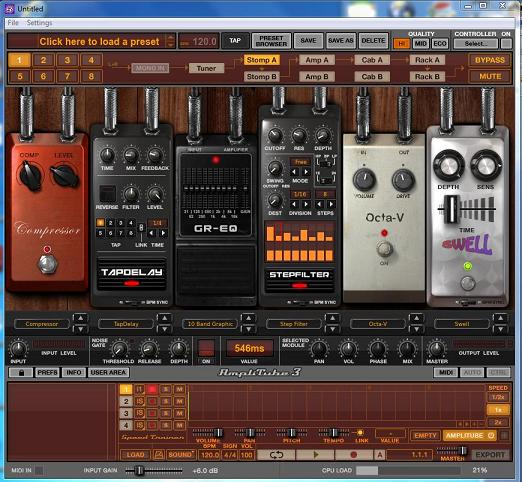The width and height of the screenshot is (522, 482).
Task: Click the input selector icon on track 2
Action: [x=139, y=401]
